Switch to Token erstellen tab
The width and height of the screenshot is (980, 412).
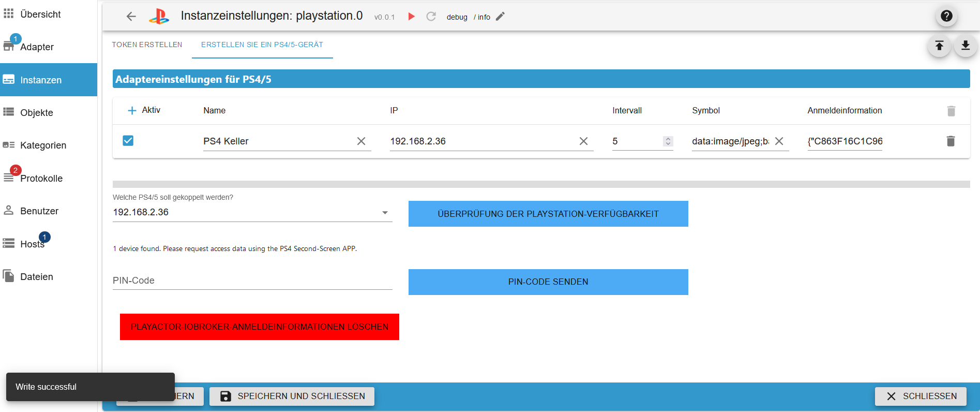[x=147, y=45]
